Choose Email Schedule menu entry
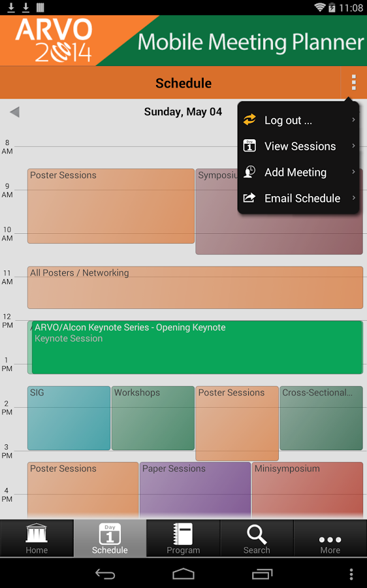The width and height of the screenshot is (367, 588). pos(298,198)
